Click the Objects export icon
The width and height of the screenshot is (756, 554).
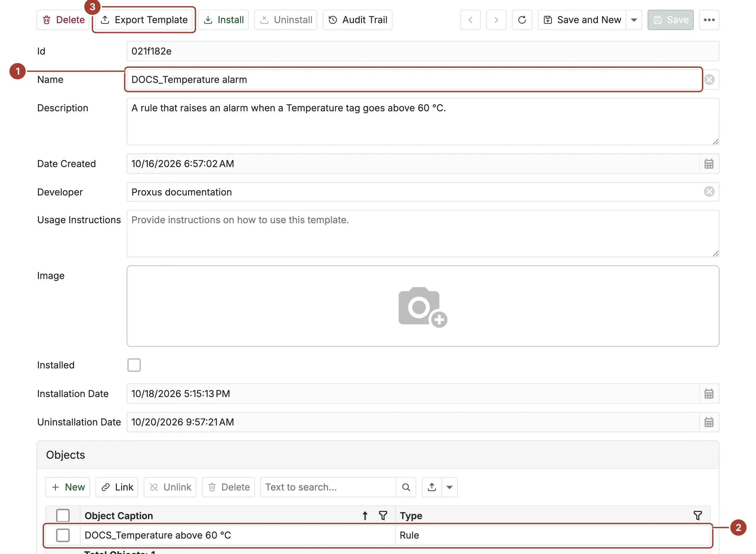[432, 487]
